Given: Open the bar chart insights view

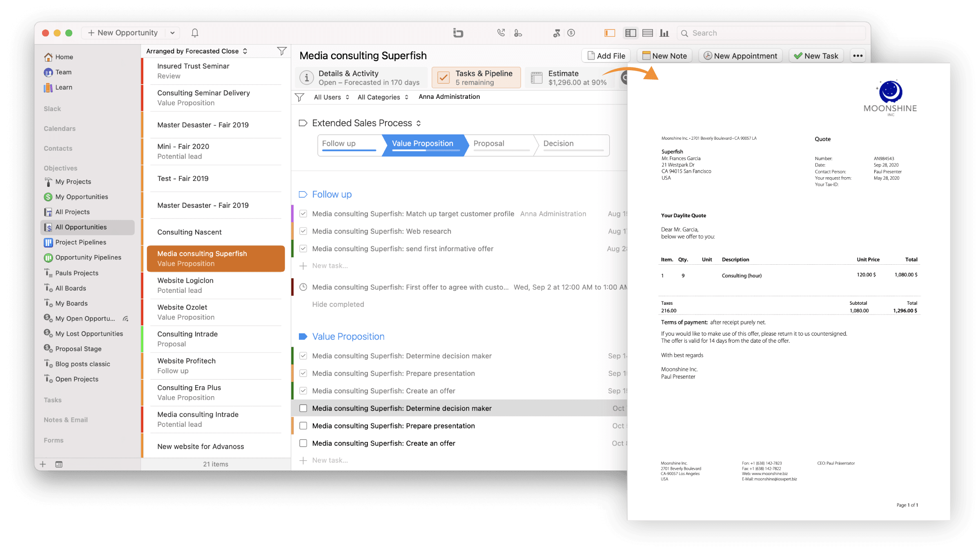Looking at the screenshot, I should coord(664,33).
